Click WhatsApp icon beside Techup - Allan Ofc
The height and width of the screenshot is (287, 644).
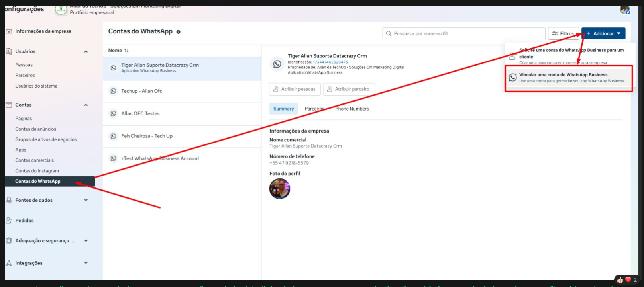click(x=113, y=91)
